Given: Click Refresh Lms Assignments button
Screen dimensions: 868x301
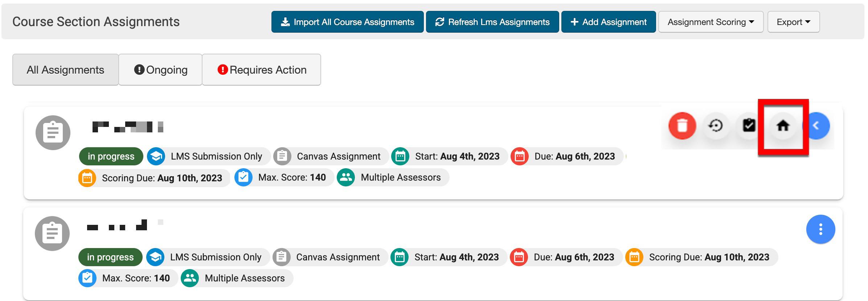Looking at the screenshot, I should 492,22.
